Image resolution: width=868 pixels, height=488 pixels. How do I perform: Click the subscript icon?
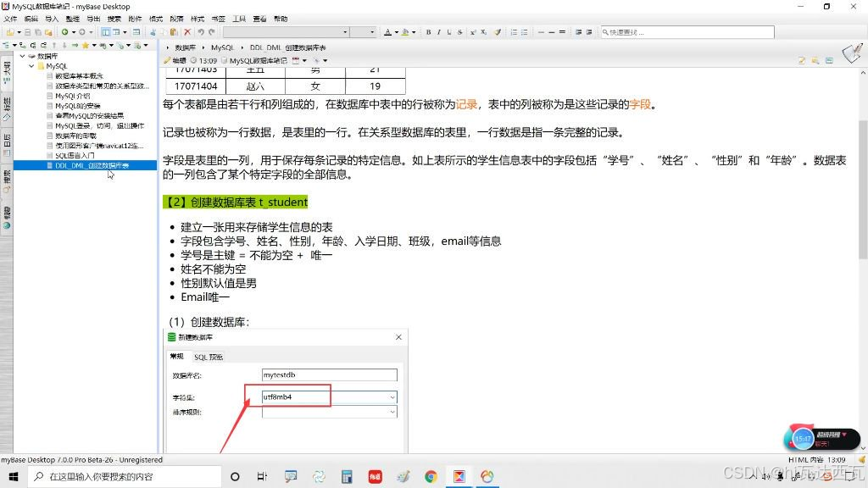(483, 32)
